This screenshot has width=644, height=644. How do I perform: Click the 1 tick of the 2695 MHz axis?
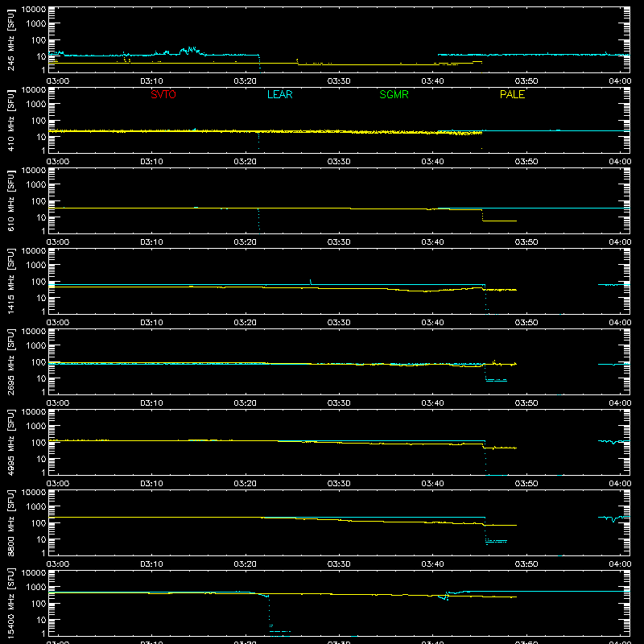43,392
